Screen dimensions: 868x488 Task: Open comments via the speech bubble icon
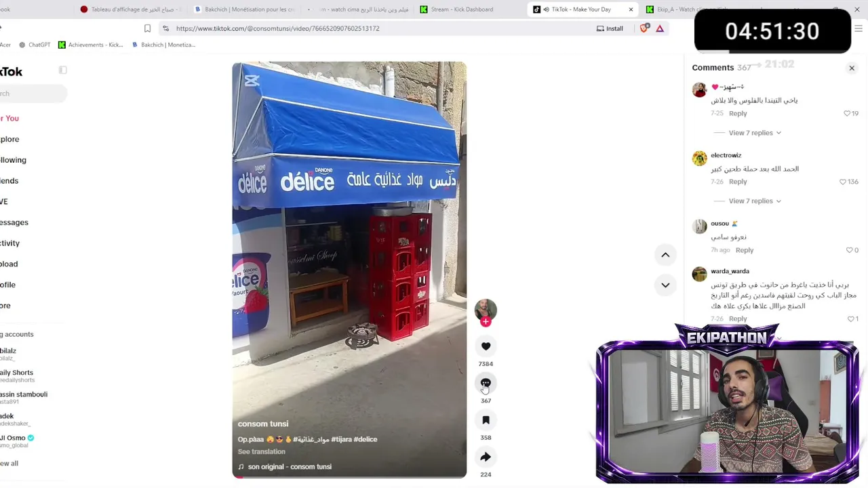pos(486,384)
